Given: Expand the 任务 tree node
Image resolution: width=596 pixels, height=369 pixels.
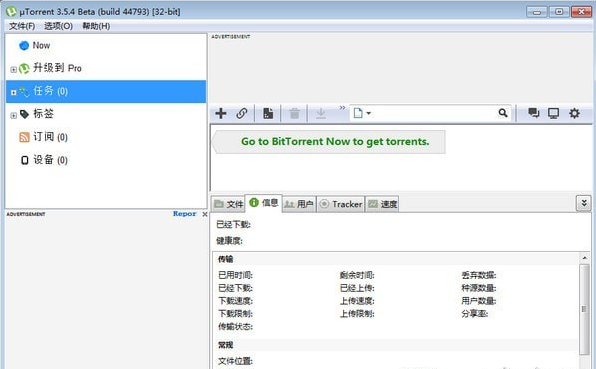Looking at the screenshot, I should pyautogui.click(x=13, y=92).
